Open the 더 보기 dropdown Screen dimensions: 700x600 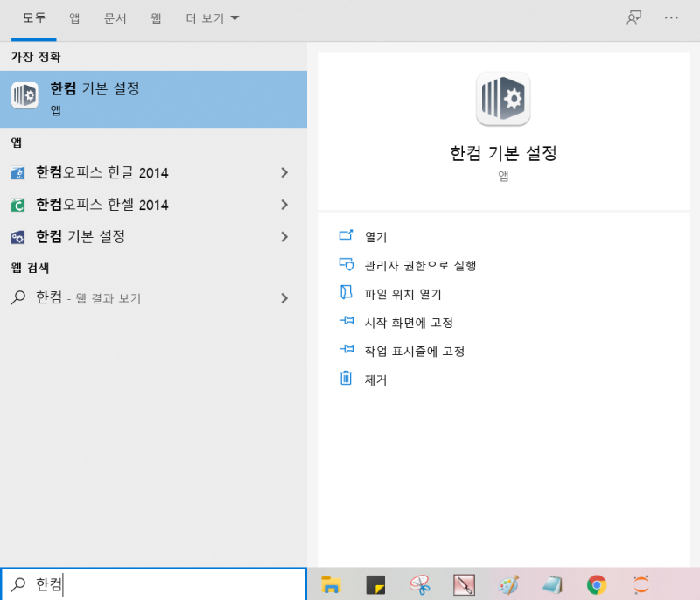tap(213, 18)
